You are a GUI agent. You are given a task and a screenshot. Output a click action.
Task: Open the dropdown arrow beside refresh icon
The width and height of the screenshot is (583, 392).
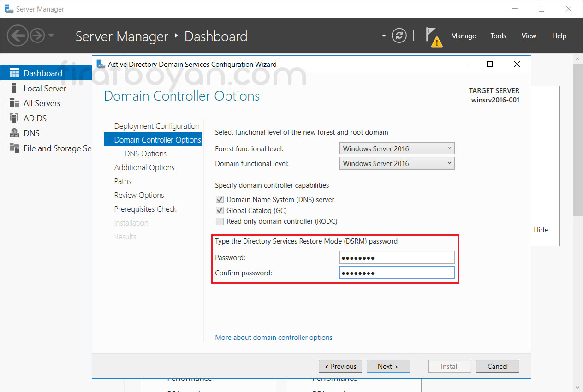(x=384, y=36)
